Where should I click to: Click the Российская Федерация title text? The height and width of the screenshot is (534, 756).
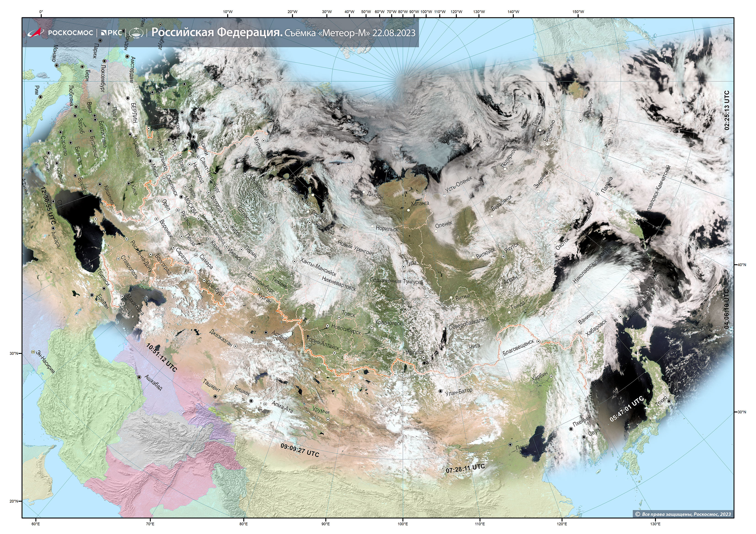pyautogui.click(x=217, y=33)
